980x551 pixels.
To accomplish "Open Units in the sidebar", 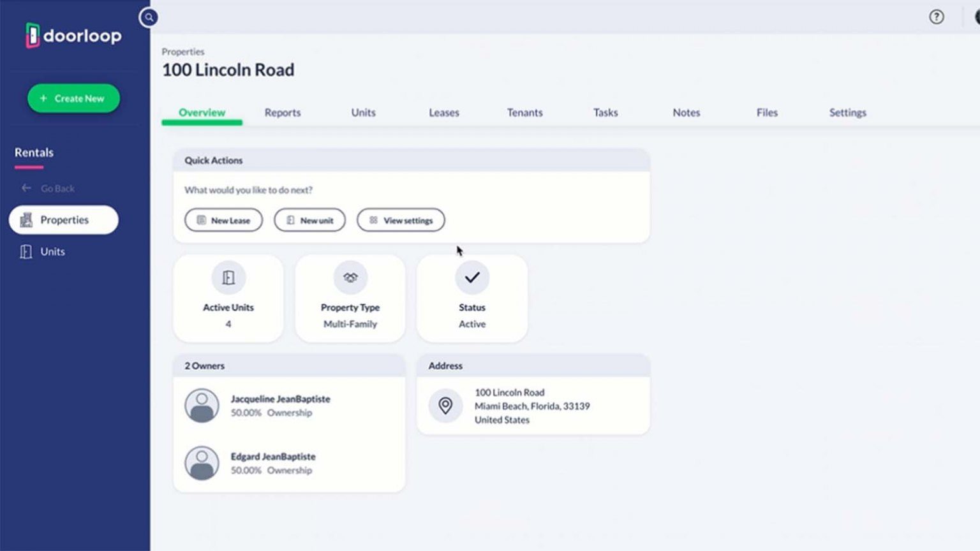I will click(52, 252).
